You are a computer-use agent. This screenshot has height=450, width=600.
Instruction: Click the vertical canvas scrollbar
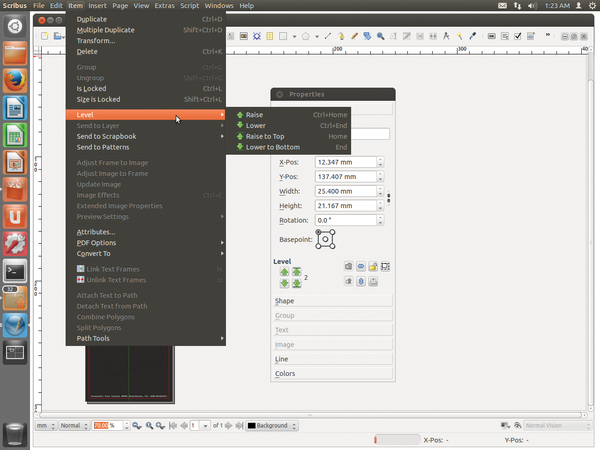590,241
